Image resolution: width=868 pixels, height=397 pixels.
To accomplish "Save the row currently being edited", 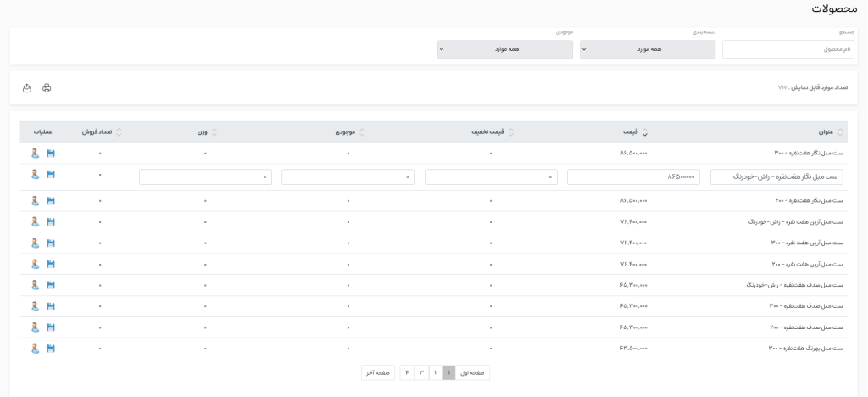I will (x=51, y=175).
